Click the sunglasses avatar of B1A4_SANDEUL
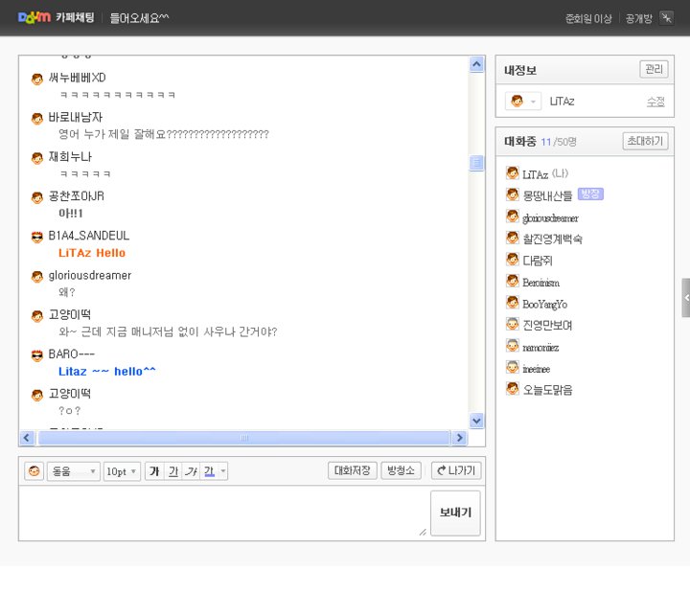690x616 pixels. coord(37,238)
